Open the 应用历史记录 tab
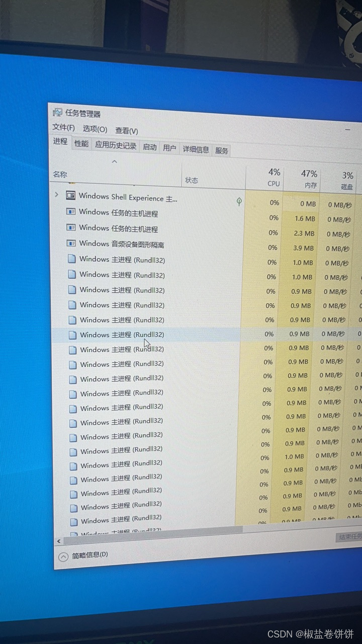This screenshot has width=362, height=644. tap(116, 145)
